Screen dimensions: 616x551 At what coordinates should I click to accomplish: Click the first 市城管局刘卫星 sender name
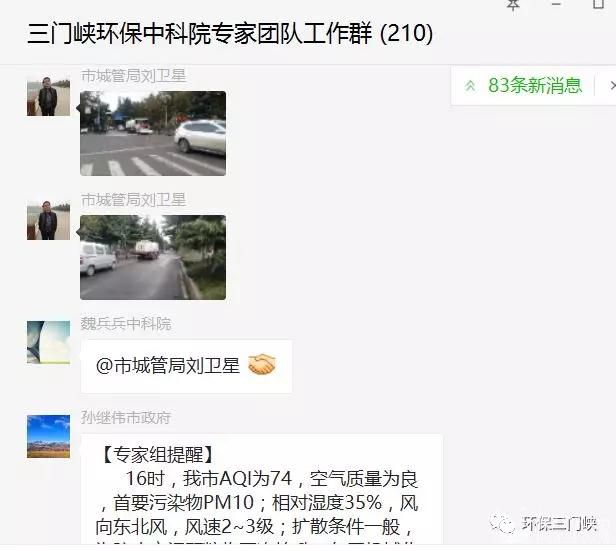[x=133, y=76]
